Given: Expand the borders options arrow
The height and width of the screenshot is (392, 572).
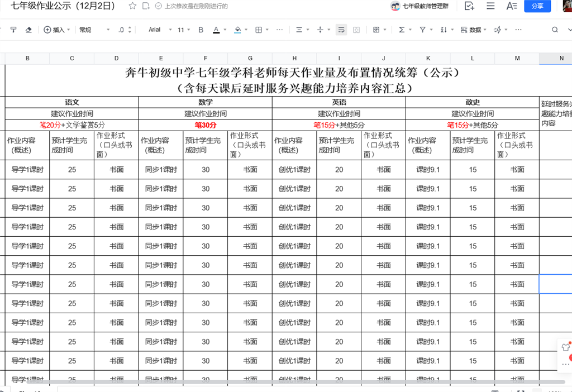Looking at the screenshot, I should (268, 30).
